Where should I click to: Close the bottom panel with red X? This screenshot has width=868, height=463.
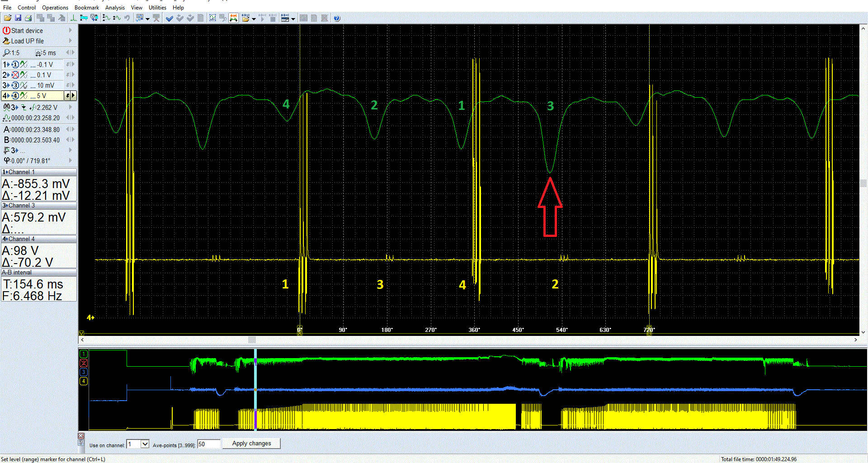point(81,436)
